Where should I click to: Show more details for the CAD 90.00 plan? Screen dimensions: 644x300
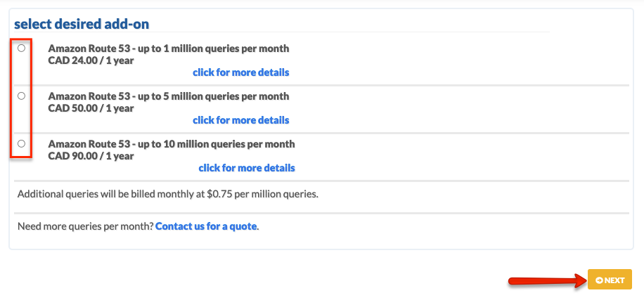pos(247,167)
